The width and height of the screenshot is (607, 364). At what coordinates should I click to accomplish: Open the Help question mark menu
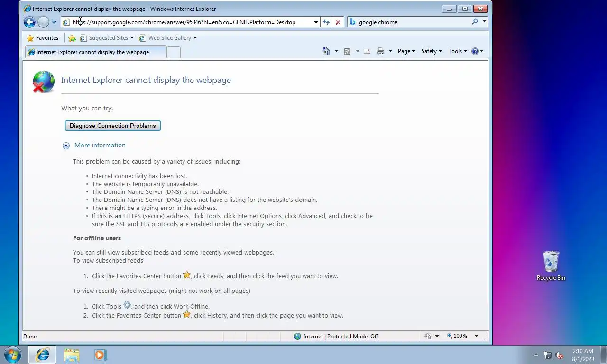point(477,51)
